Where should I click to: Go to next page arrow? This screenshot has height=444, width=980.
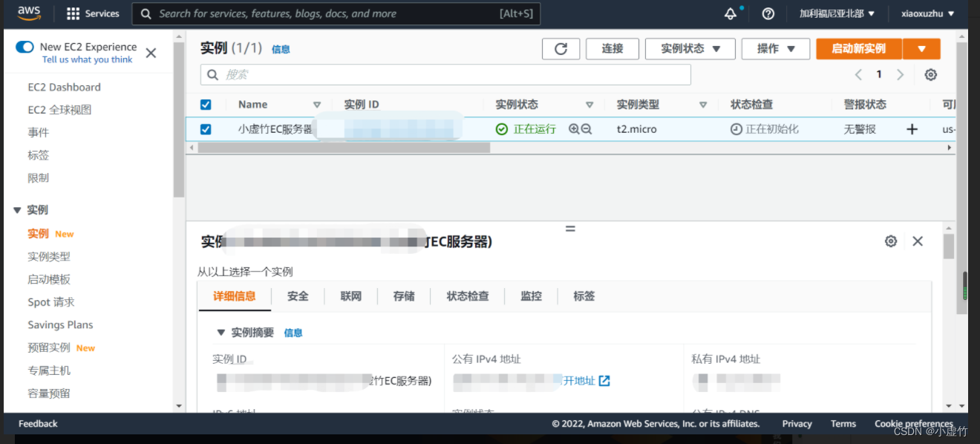tap(900, 74)
